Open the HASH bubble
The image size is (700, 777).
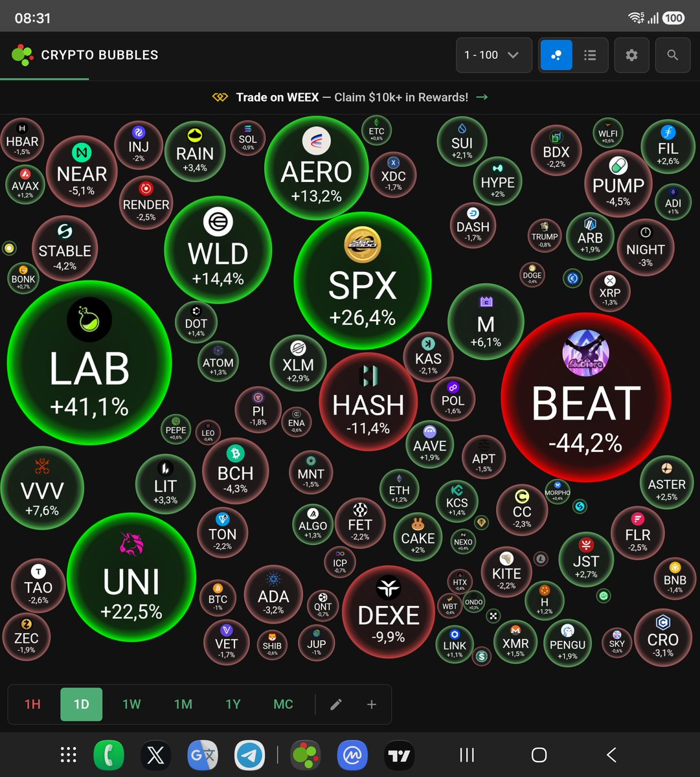(368, 403)
